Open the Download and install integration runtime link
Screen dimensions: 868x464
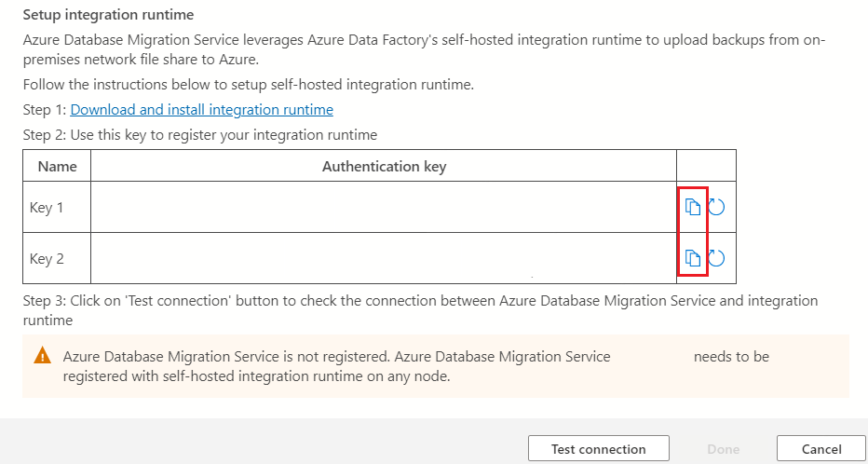(x=201, y=110)
